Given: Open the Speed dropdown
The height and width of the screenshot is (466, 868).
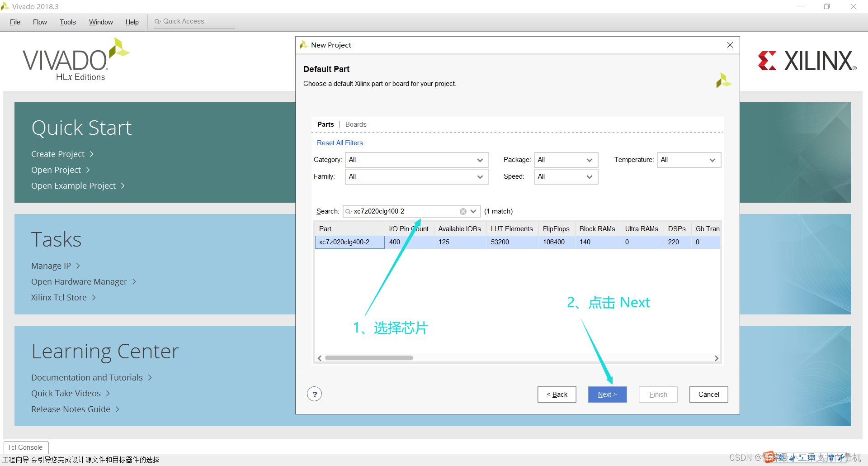Looking at the screenshot, I should (566, 176).
